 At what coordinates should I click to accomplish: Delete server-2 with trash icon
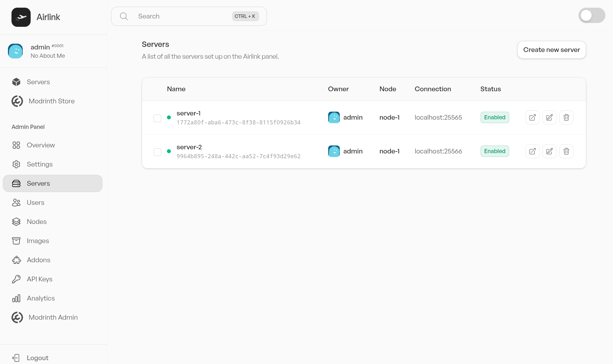566,151
